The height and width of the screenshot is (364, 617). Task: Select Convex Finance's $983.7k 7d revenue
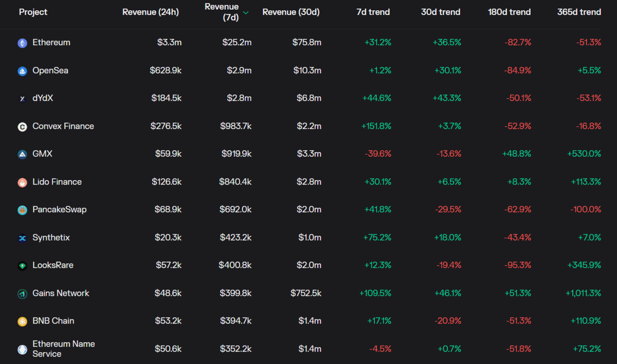coord(236,126)
